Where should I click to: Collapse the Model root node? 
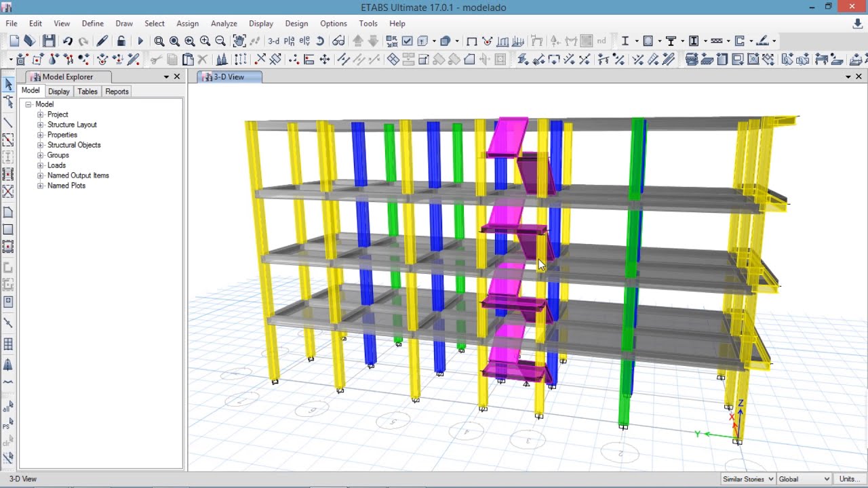[29, 104]
